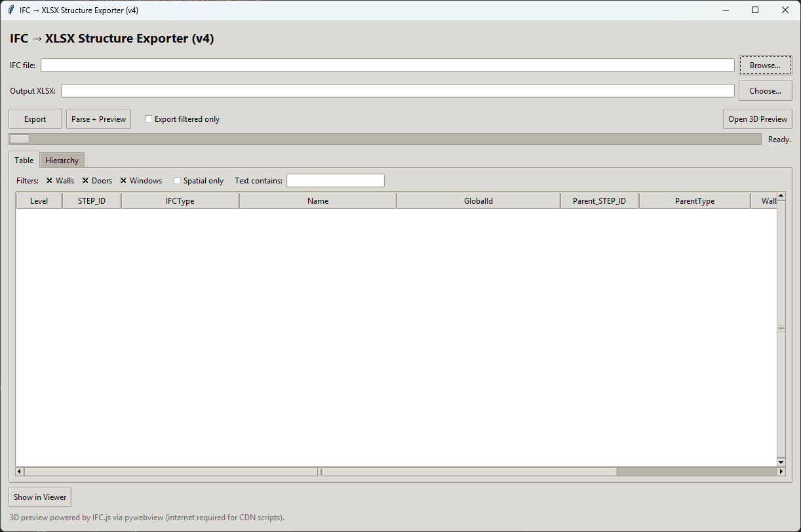The image size is (801, 532).
Task: Click the feather app icon in title bar
Action: [11, 10]
